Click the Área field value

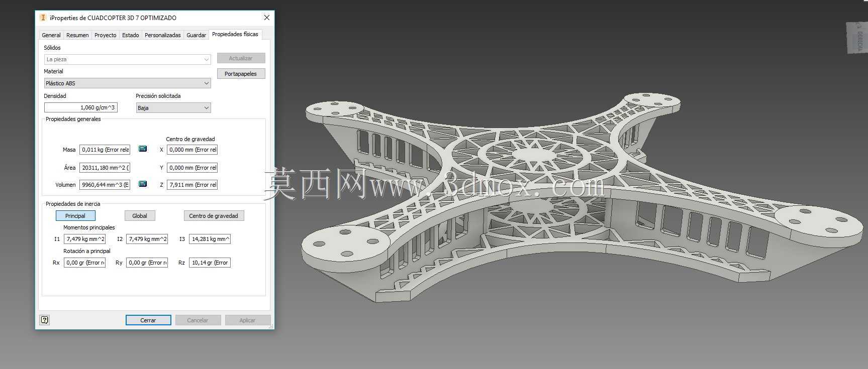tap(105, 168)
